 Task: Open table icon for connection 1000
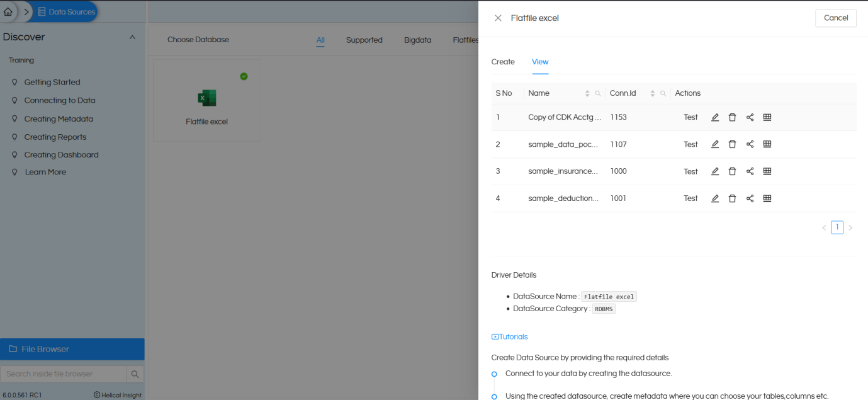coord(767,171)
